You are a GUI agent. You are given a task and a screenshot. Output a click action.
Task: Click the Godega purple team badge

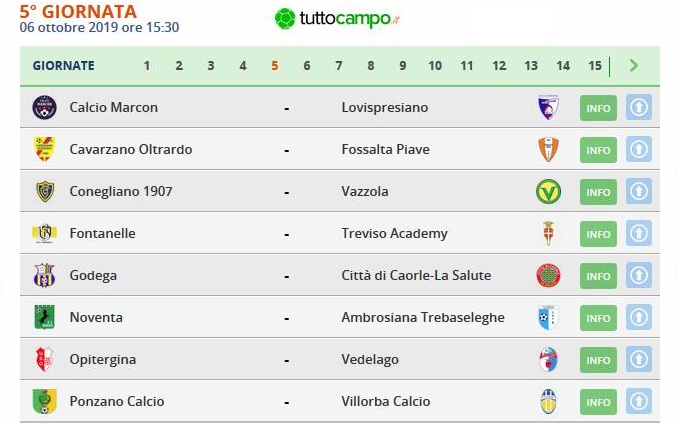pyautogui.click(x=45, y=275)
